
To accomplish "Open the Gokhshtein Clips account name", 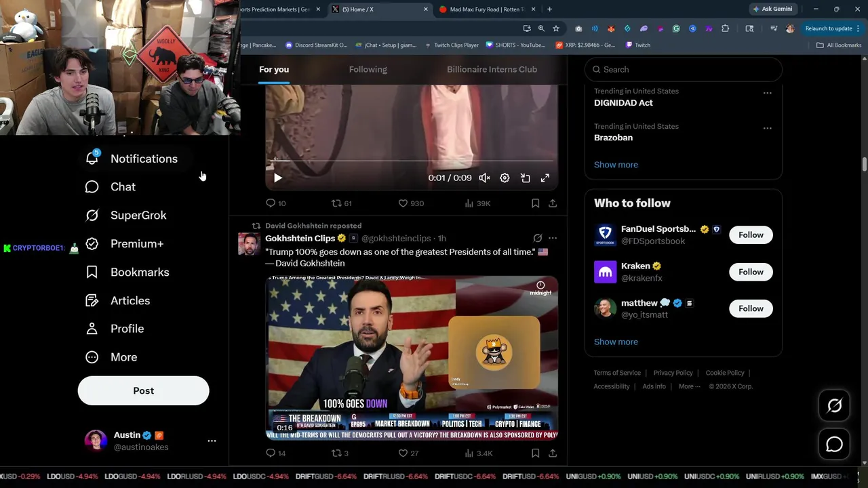I will 300,239.
